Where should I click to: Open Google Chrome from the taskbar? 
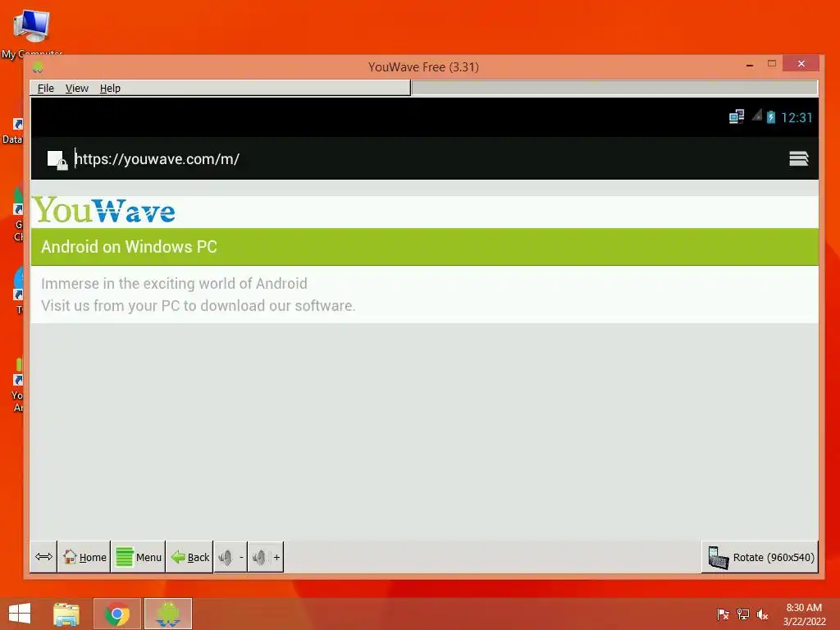click(x=116, y=614)
